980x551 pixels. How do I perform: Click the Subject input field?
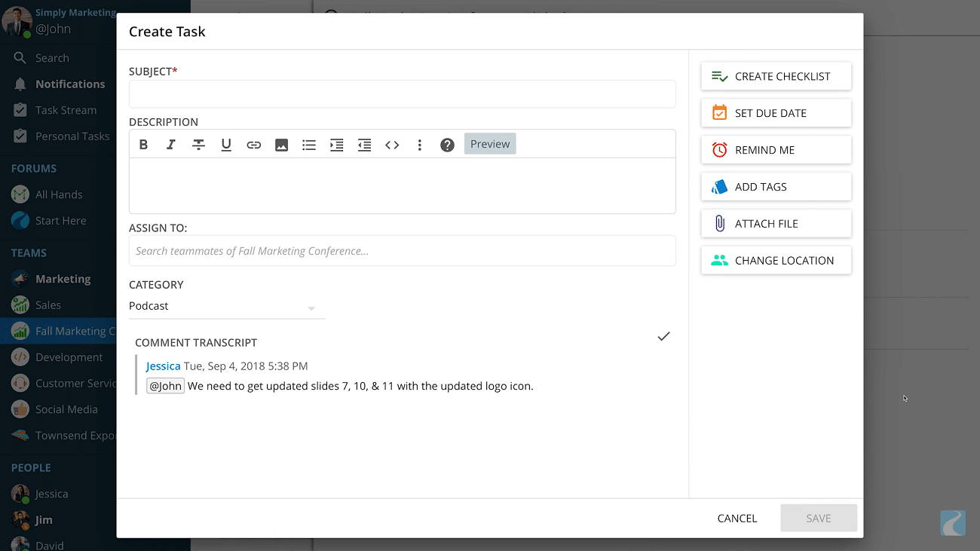point(402,93)
